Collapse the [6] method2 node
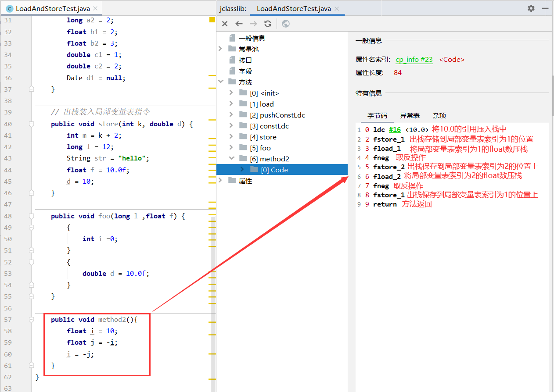Screen dimensions: 554x392 point(231,158)
